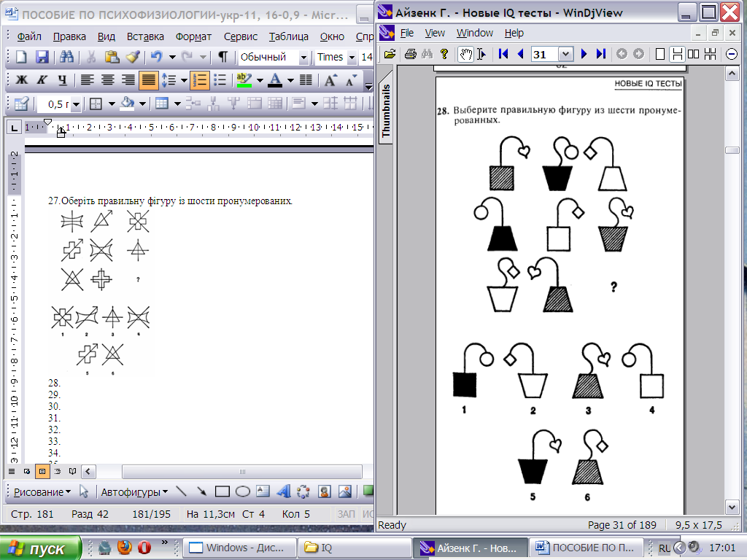Open the font name dropdown for Times
Viewport: 747px width, 560px height.
pos(352,58)
